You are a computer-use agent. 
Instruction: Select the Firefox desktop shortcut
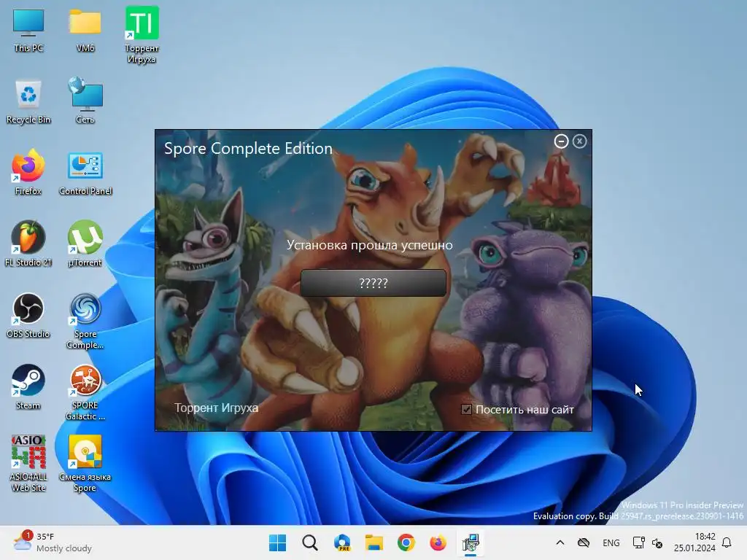tap(28, 172)
